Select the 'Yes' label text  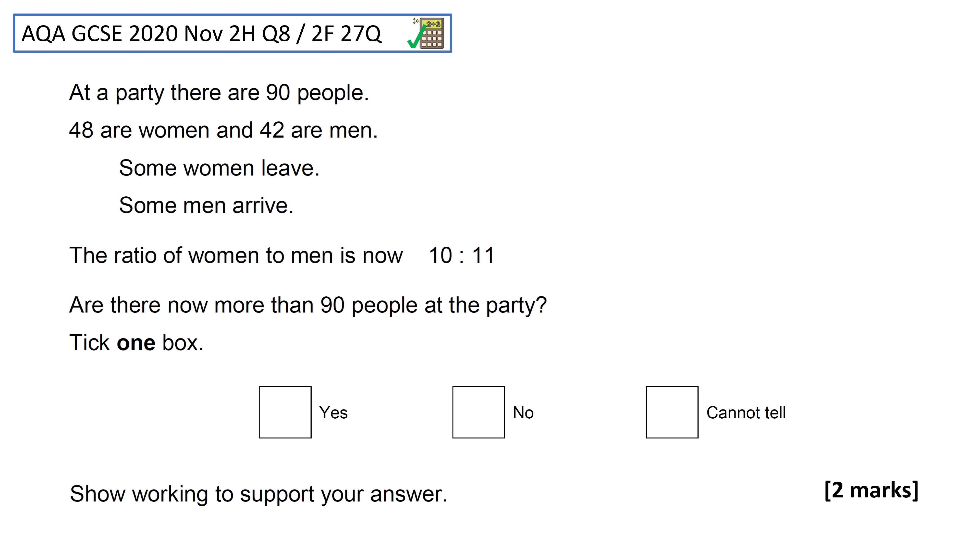[x=333, y=412]
